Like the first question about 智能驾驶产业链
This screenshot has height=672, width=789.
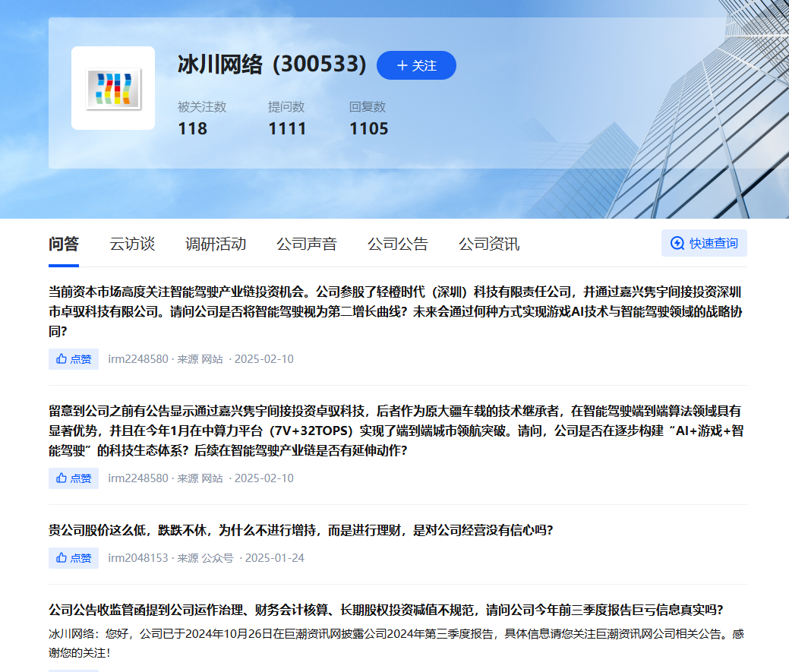[x=74, y=359]
